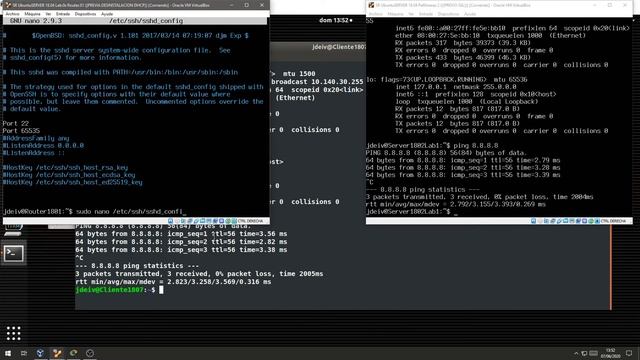Click 'lo: flags=73' loopback line in Server window
The image size is (640, 360).
click(x=447, y=80)
